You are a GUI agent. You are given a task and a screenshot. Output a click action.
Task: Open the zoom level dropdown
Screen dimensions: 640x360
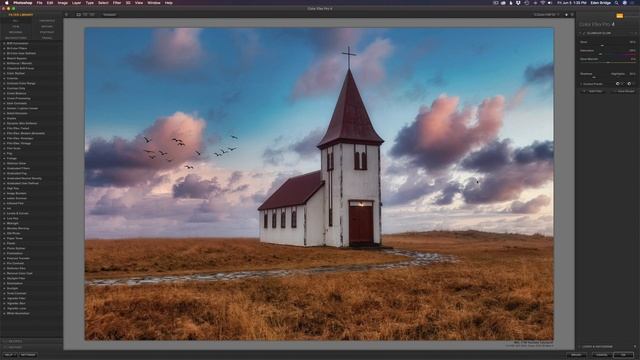click(546, 15)
